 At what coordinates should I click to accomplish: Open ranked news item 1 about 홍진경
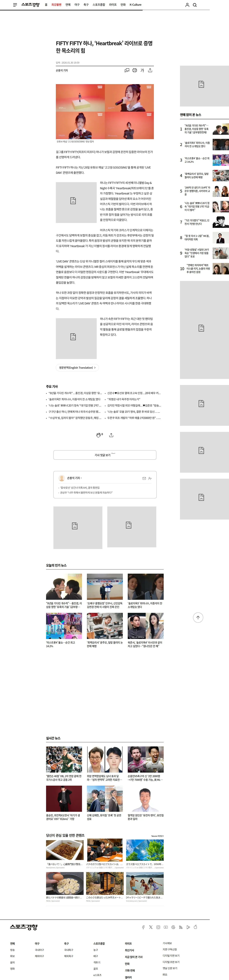click(x=197, y=129)
